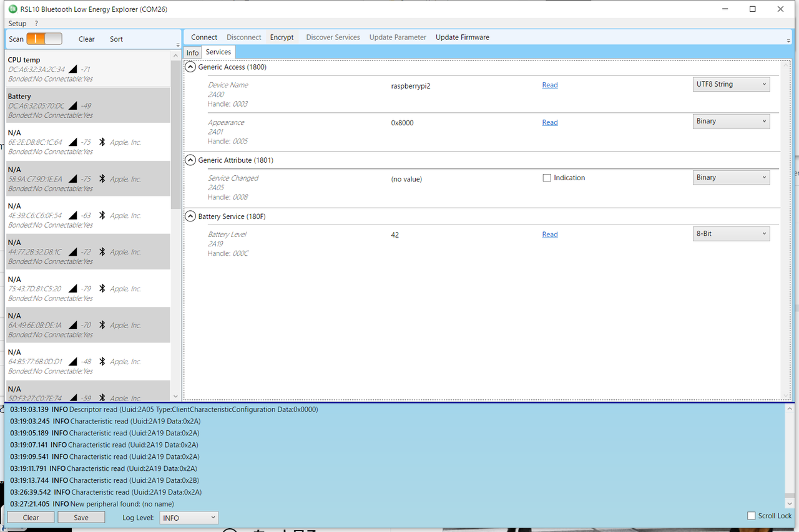Collapse the Battery Service (180F) chevron
The height and width of the screenshot is (532, 799).
coord(191,216)
